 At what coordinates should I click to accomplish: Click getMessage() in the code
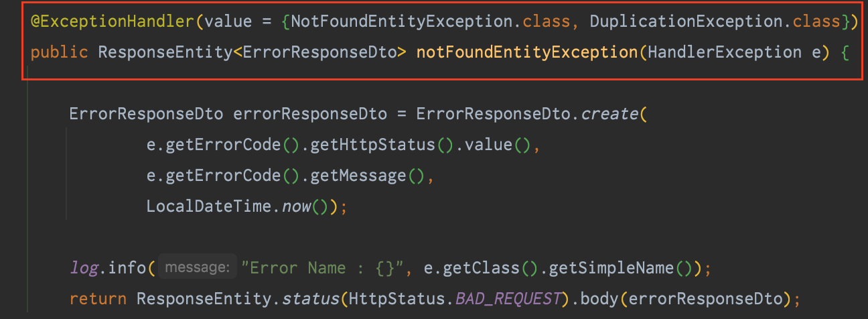368,176
